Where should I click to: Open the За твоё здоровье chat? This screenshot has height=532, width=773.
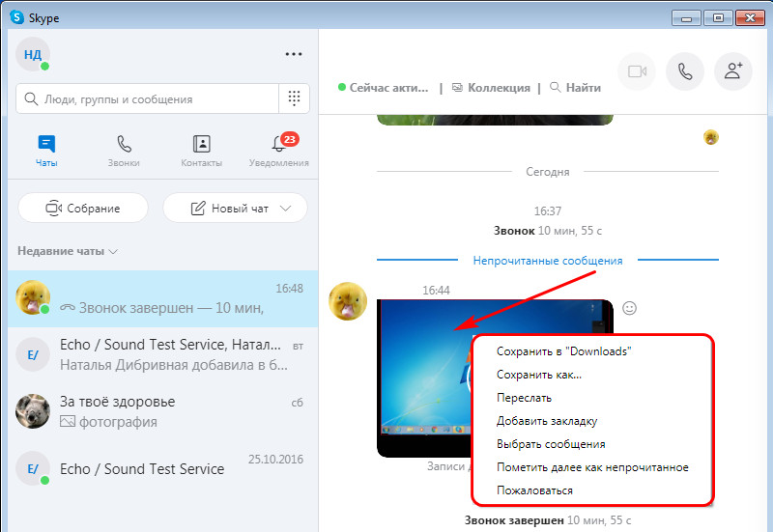[162, 411]
